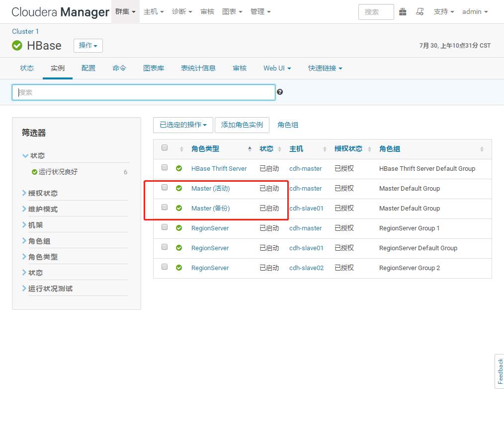The height and width of the screenshot is (427, 504).
Task: Open the parcel gift icon in header
Action: point(403,12)
